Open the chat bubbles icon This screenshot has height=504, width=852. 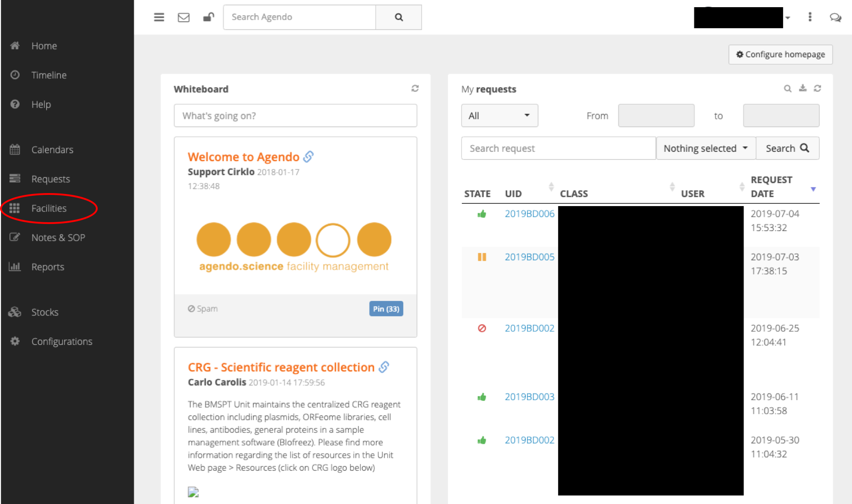835,17
